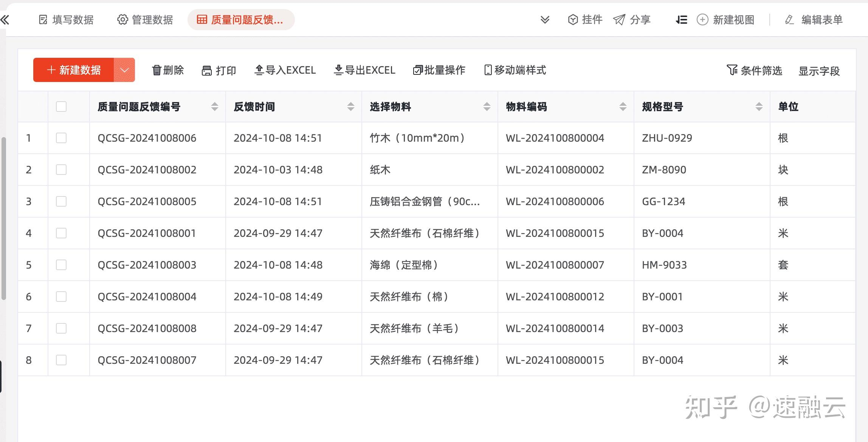868x442 pixels.
Task: Click 导入EXCEL upload icon
Action: click(259, 70)
